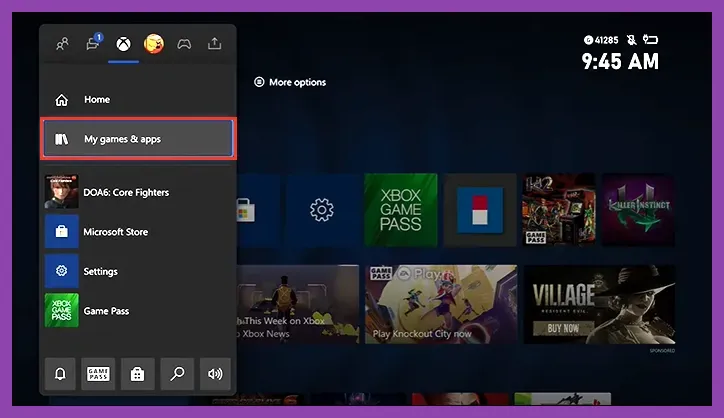Screen dimensions: 724x418
Task: Open the profile avatar tab
Action: click(x=154, y=44)
